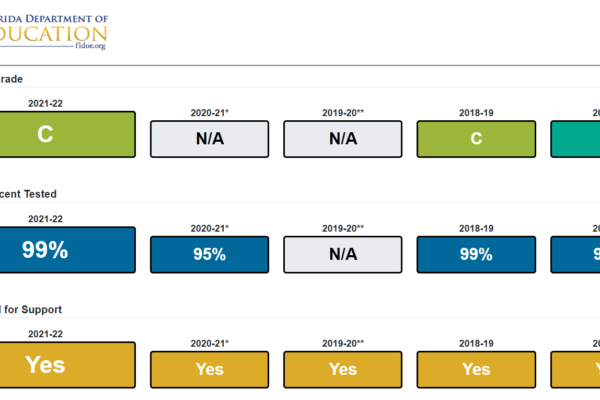Select the 2021-22 99% tested box
600x400 pixels.
pos(67,250)
